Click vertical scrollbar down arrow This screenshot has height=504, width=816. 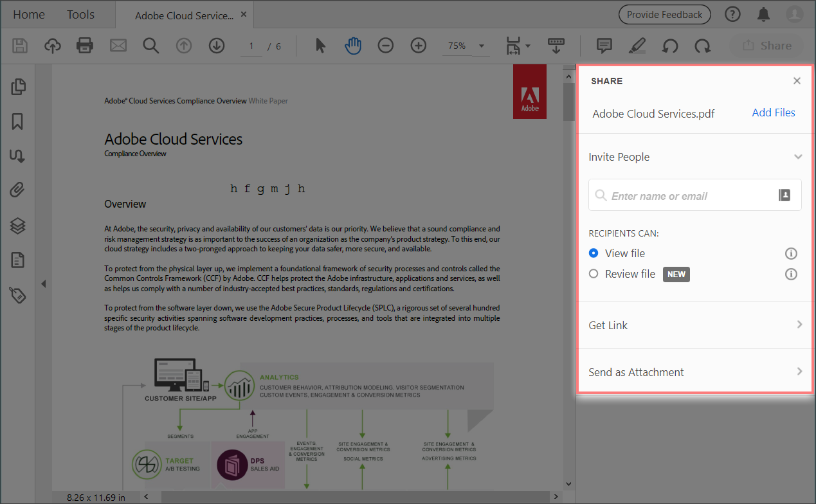click(x=569, y=483)
